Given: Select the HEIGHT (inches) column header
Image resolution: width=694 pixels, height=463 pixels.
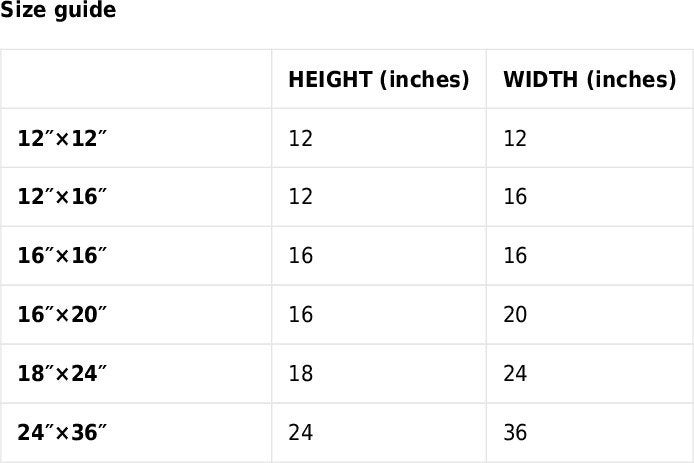Looking at the screenshot, I should (378, 79).
